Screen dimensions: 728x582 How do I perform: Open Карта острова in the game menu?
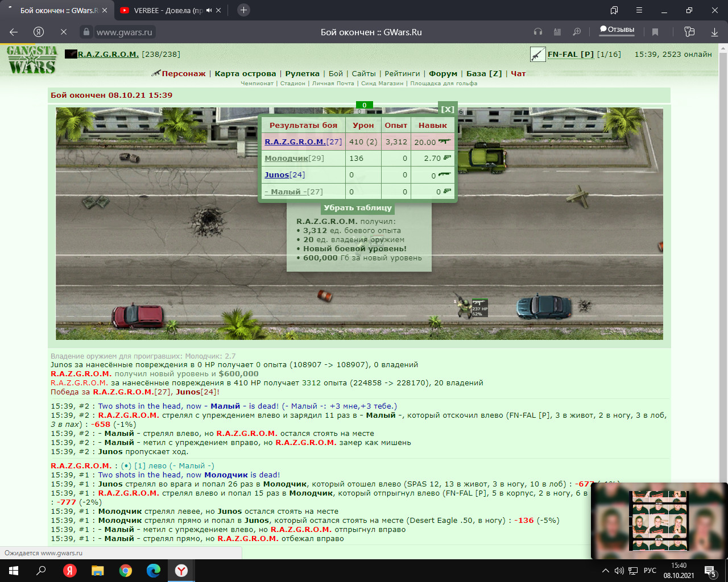[245, 73]
